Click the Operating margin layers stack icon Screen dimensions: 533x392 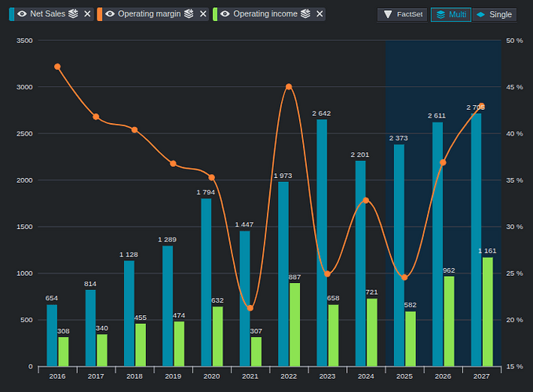(188, 14)
